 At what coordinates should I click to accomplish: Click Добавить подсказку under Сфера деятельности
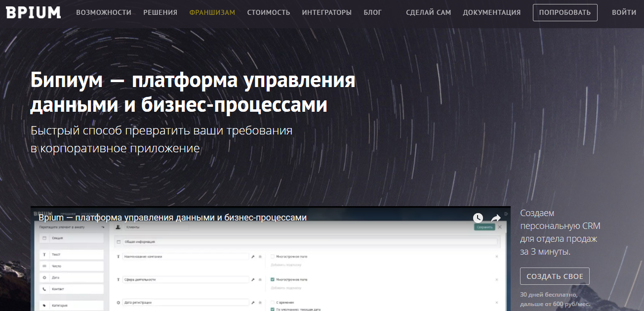285,287
